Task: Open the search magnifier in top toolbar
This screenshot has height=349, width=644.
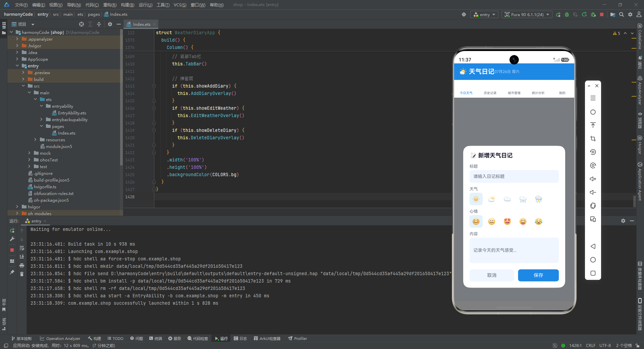Action: (622, 14)
